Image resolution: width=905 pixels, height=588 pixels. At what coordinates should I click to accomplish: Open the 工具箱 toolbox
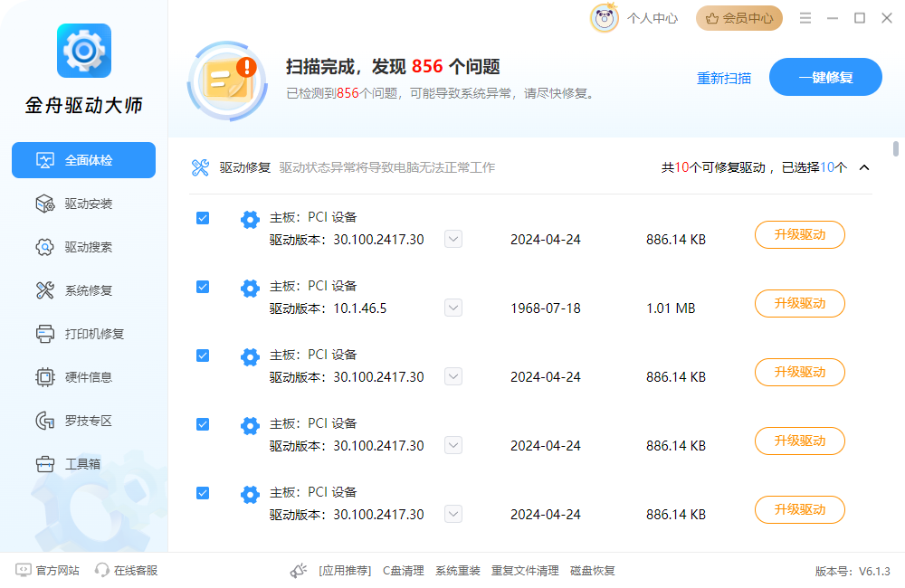pyautogui.click(x=83, y=464)
